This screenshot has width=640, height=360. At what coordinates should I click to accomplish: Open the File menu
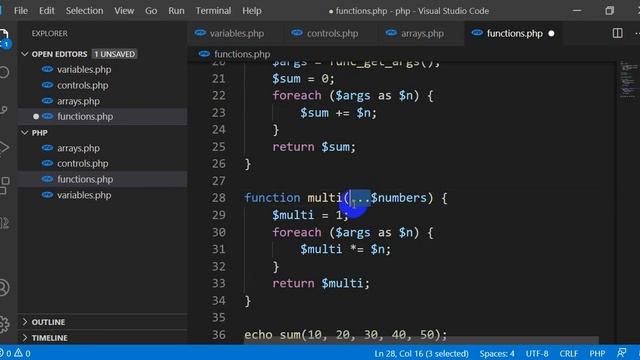tap(21, 11)
